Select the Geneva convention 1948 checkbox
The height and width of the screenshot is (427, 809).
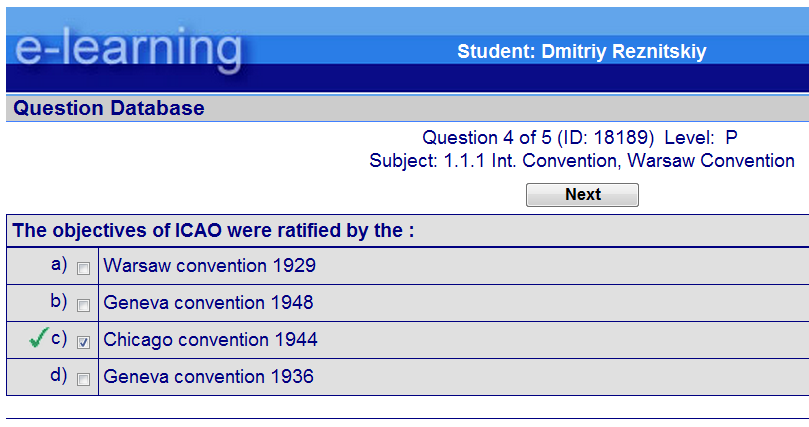click(84, 304)
